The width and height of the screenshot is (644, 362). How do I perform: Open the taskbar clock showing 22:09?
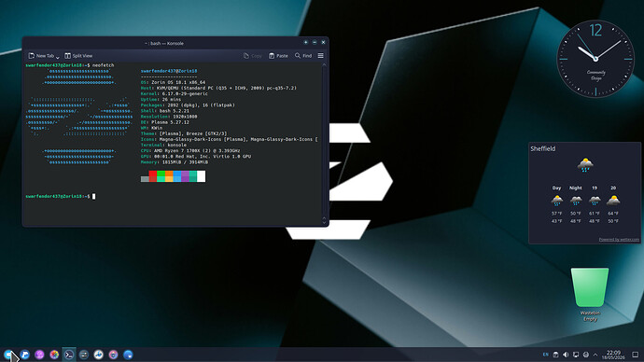click(x=613, y=355)
